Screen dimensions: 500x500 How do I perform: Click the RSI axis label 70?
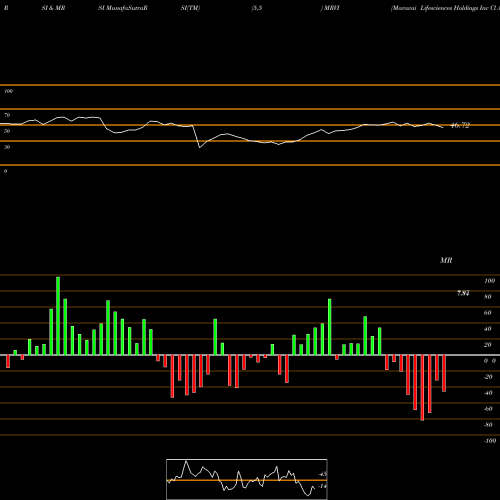pos(7,115)
